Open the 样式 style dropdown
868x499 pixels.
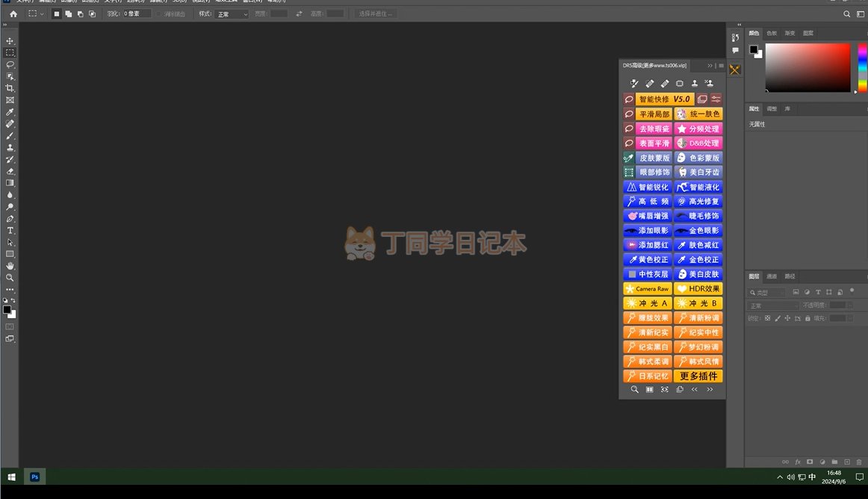pos(233,14)
